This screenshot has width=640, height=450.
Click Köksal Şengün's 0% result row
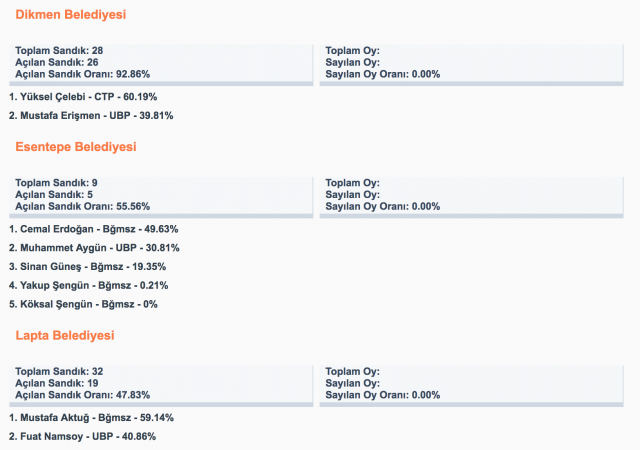coord(83,304)
